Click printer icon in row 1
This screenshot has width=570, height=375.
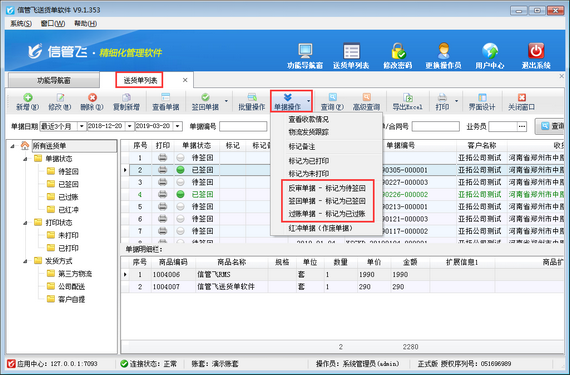coord(162,158)
